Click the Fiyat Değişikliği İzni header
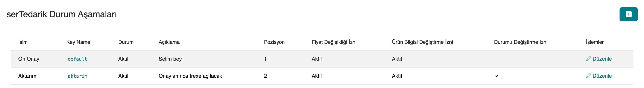Viewport: 644px width, 88px height. 334,42
